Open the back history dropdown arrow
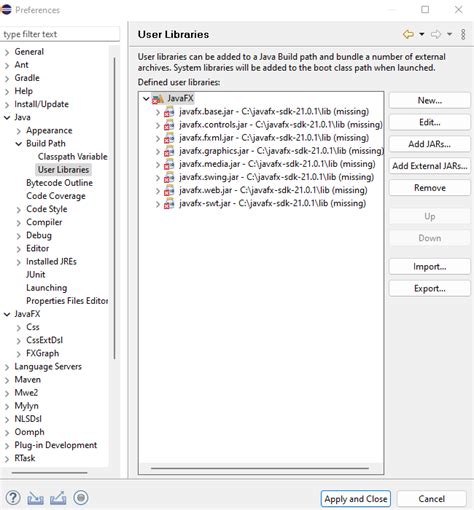The height and width of the screenshot is (510, 474). (422, 34)
